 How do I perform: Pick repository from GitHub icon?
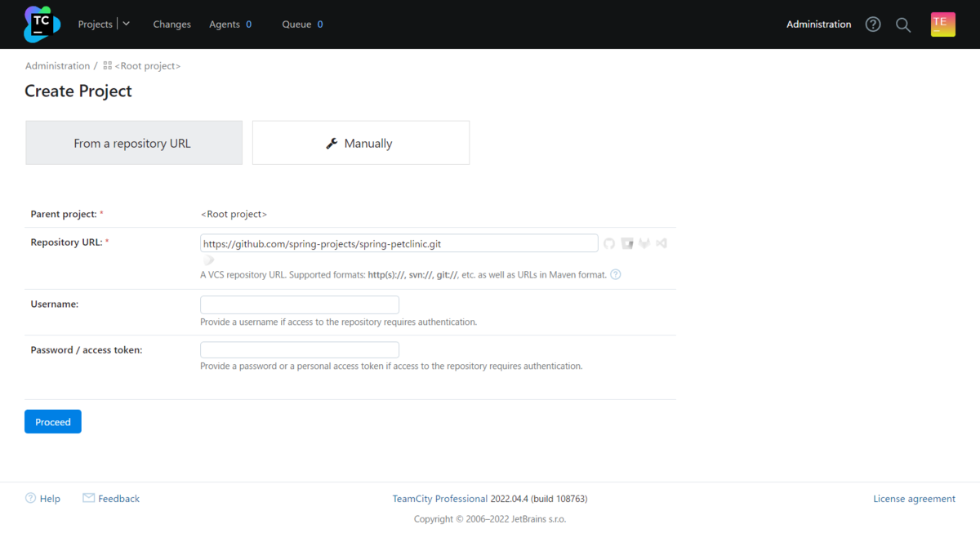609,243
